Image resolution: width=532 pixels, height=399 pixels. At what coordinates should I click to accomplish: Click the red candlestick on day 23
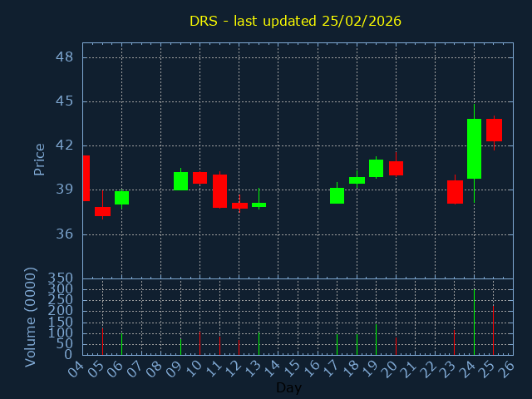coord(455,192)
